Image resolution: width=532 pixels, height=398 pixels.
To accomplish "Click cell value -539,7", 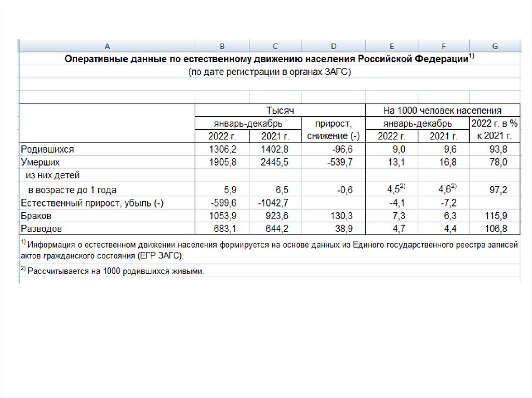I will (x=340, y=162).
